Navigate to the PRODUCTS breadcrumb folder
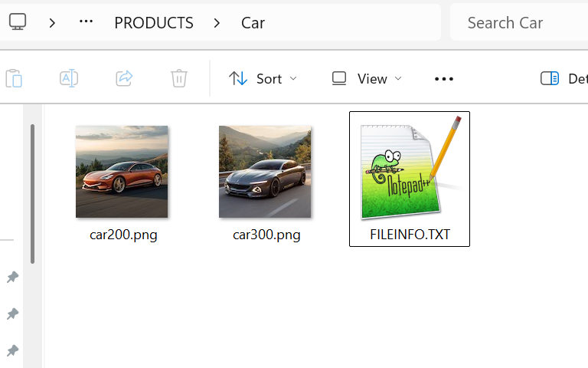 click(154, 23)
